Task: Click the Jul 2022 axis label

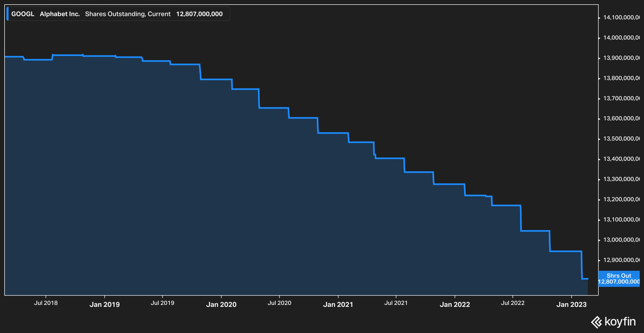Action: pos(513,303)
